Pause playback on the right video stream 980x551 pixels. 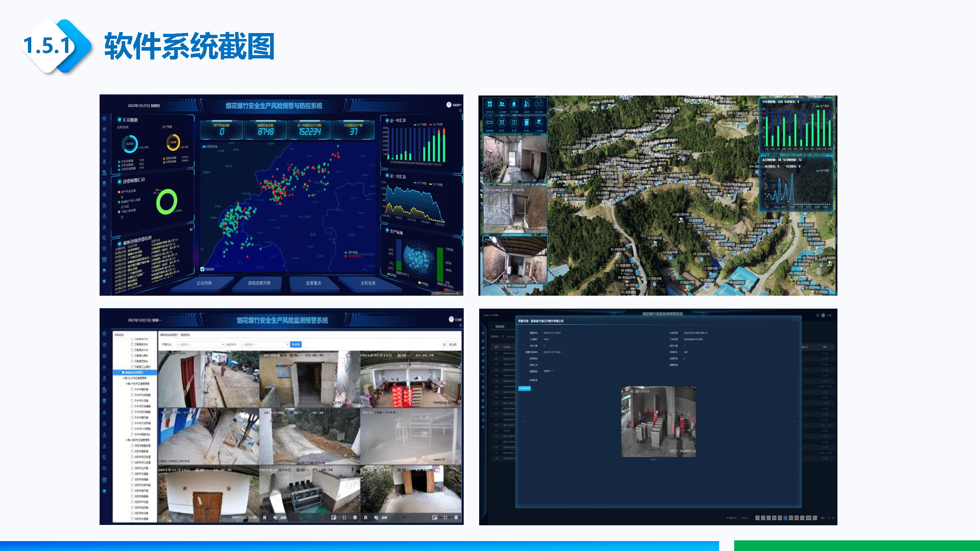366,518
